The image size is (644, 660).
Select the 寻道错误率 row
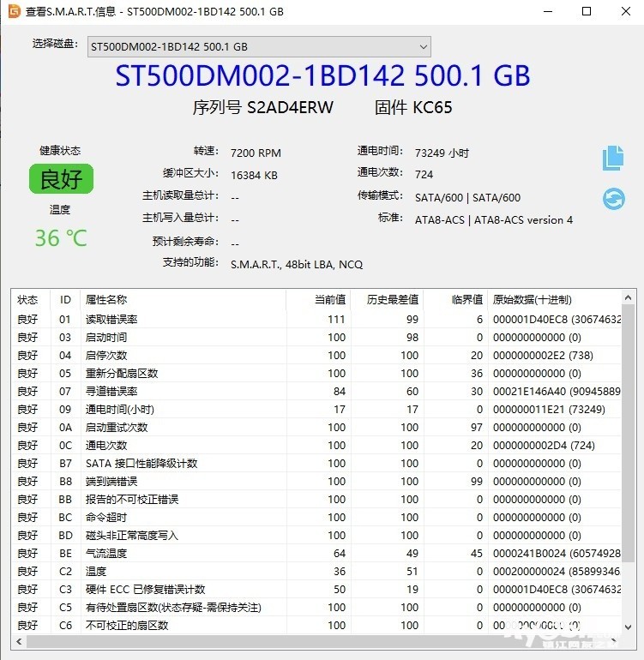316,392
